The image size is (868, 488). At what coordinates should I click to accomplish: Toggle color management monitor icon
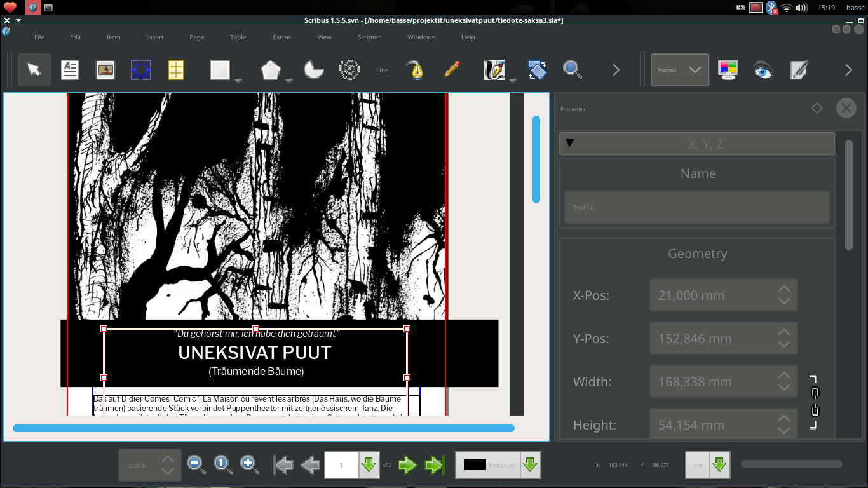[x=728, y=70]
